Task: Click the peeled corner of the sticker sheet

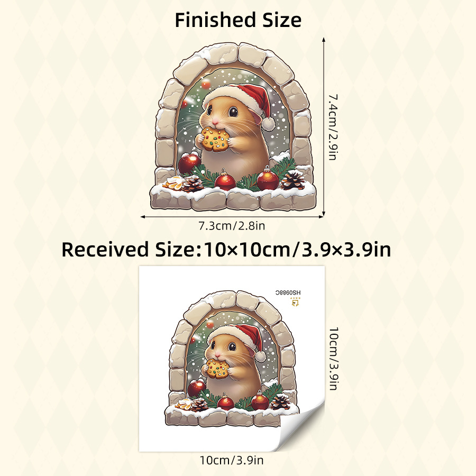Action: coord(303,426)
